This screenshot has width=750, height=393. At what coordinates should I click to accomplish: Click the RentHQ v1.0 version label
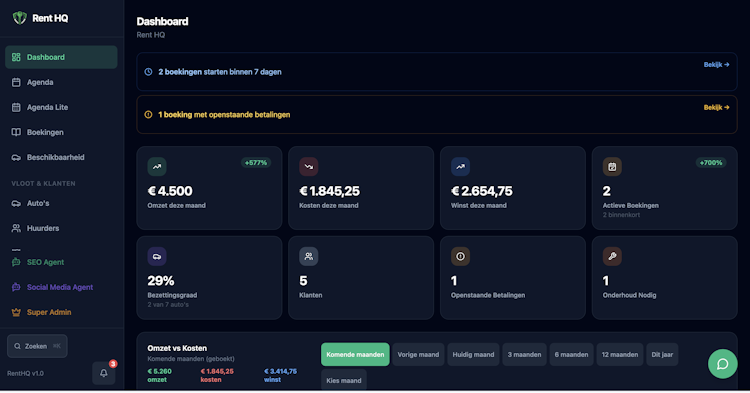25,373
